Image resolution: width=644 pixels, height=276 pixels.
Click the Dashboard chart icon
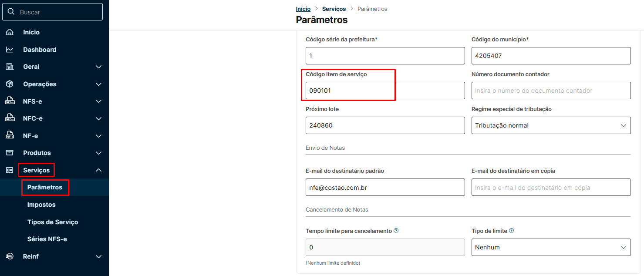(10, 50)
